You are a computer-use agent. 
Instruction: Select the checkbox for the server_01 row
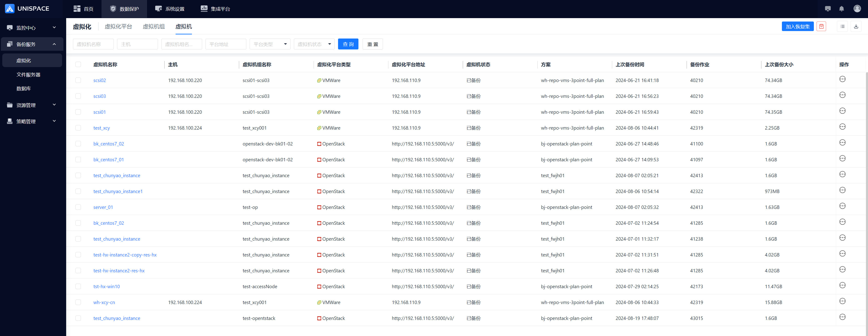(78, 207)
